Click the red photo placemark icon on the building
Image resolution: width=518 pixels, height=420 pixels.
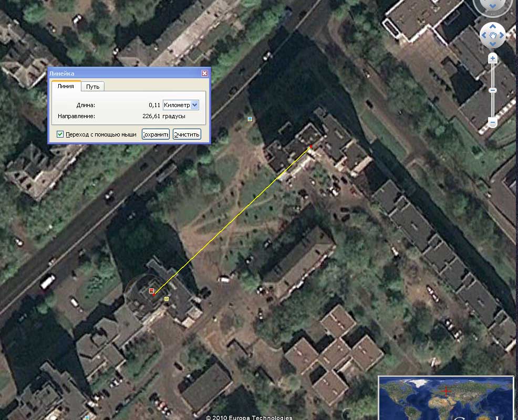(x=151, y=291)
